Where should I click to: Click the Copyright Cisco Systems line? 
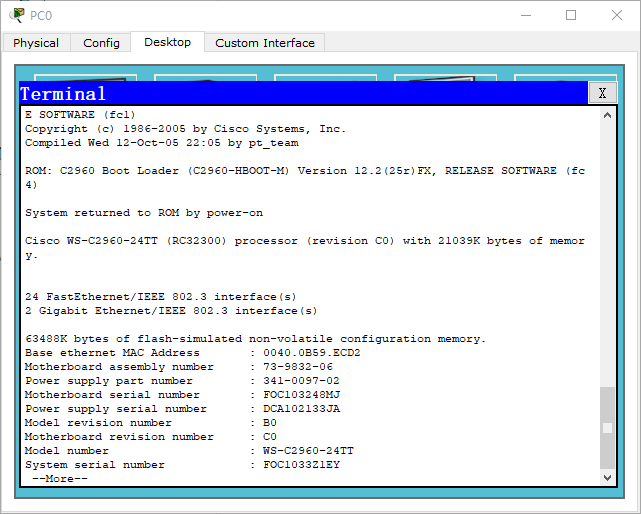[x=186, y=129]
